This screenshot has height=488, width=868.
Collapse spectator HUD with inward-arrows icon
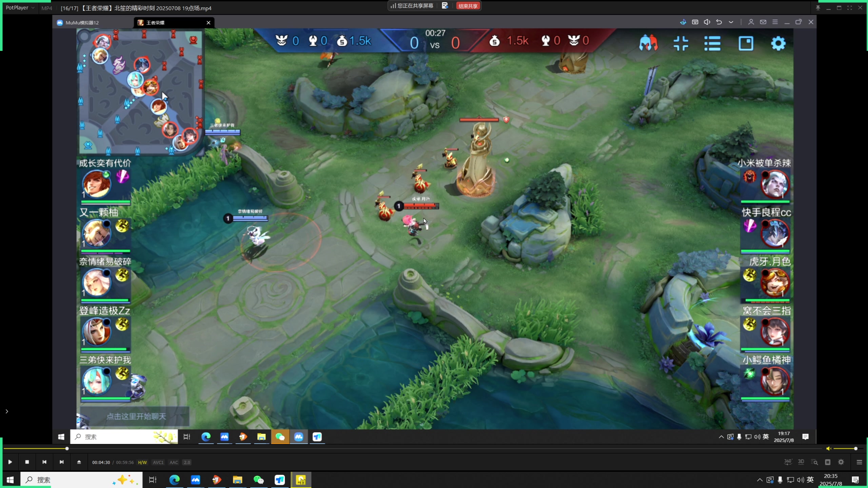pyautogui.click(x=681, y=43)
